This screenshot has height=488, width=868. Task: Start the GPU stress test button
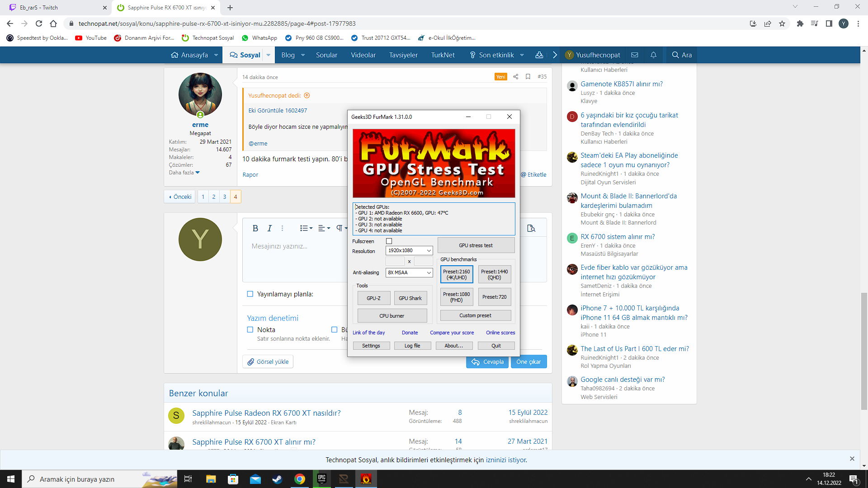[476, 245]
